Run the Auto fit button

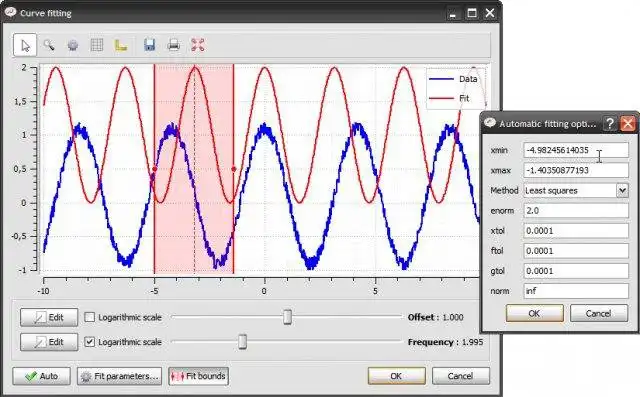click(42, 376)
